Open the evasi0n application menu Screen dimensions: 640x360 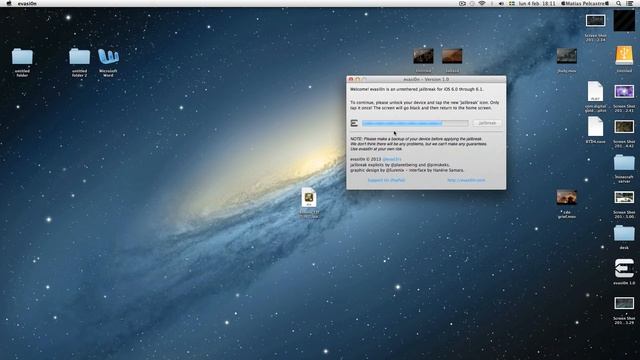27,3
